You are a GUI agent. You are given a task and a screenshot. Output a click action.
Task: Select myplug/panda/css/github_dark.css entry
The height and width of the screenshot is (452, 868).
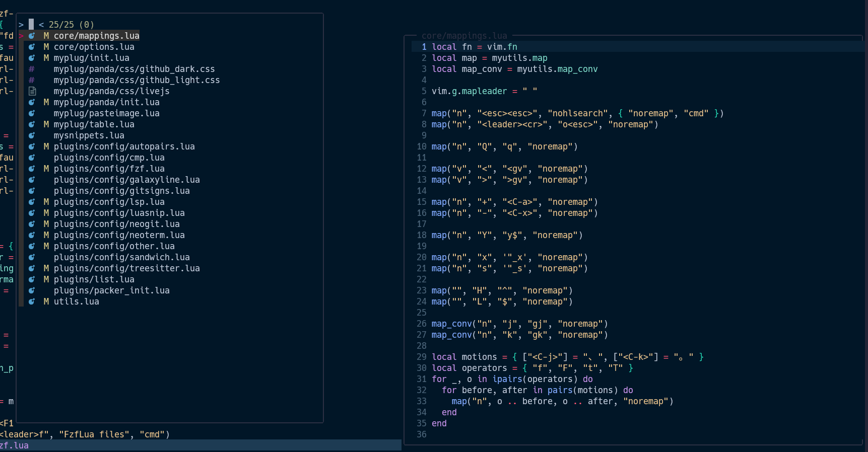click(135, 69)
